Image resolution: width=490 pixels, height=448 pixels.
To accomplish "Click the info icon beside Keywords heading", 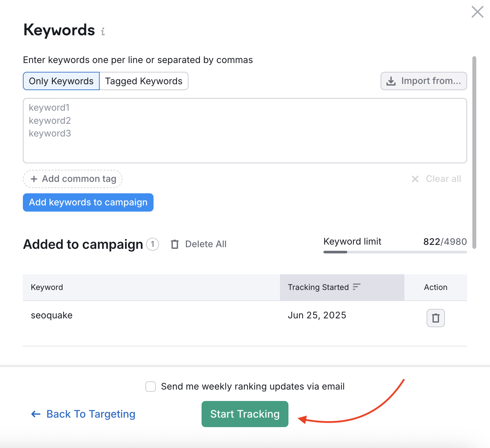I will point(103,31).
